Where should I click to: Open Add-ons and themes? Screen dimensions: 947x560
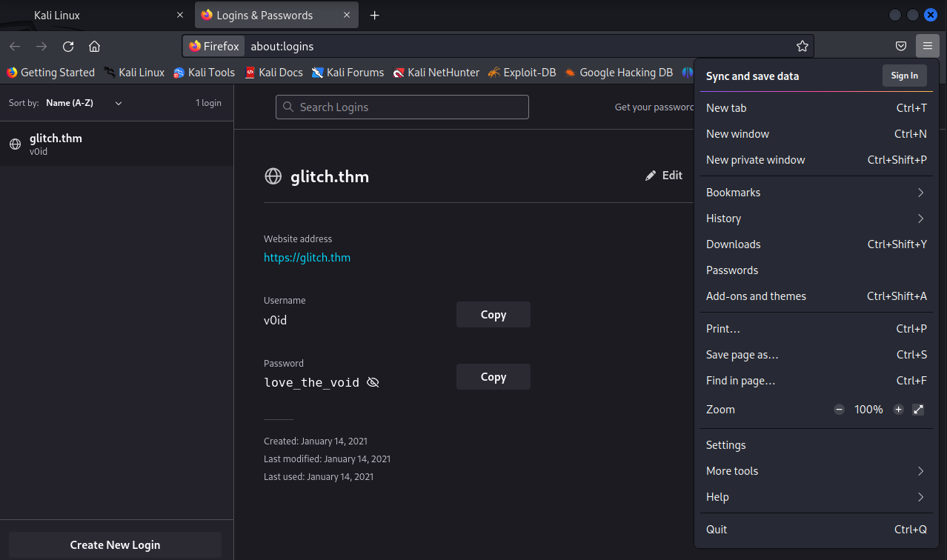tap(817, 296)
